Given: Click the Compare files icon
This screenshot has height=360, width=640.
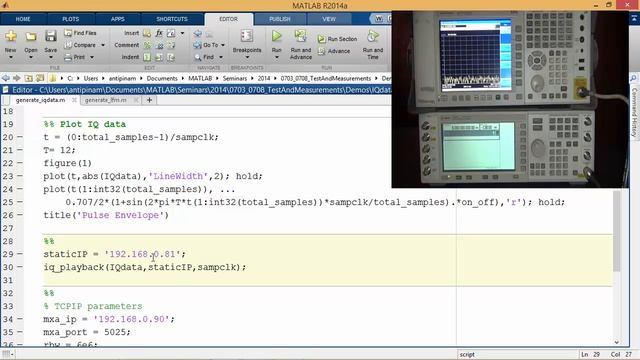Looking at the screenshot, I should 68,45.
